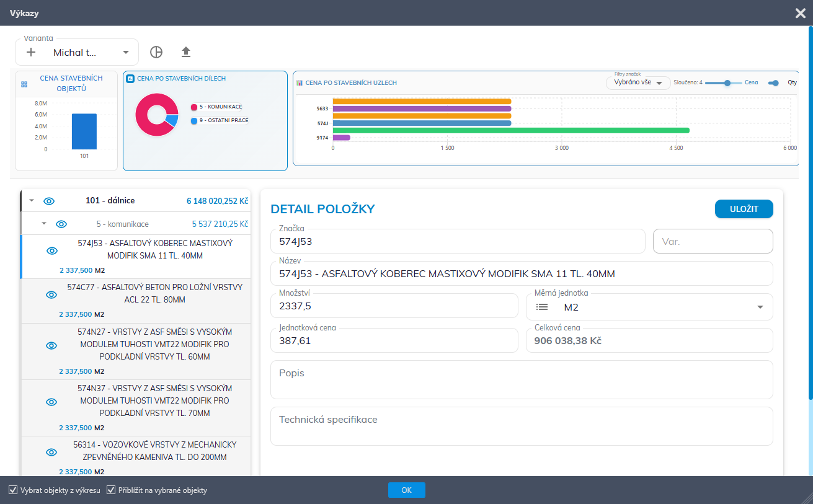813x504 pixels.
Task: Close the Výkazy dialog with the X icon
Action: [x=800, y=13]
